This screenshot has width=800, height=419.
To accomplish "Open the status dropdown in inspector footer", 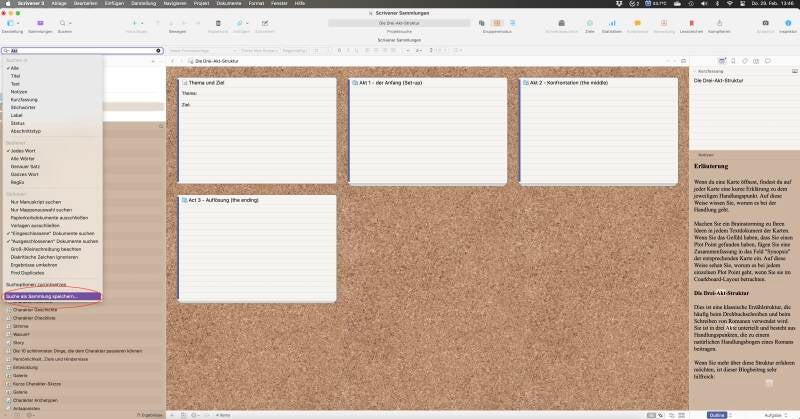I will 776,415.
